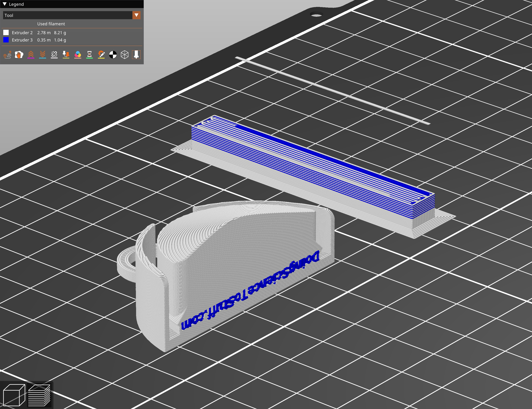Toggle travel moves visibility icon
Image resolution: width=532 pixels, height=409 pixels.
tap(7, 55)
